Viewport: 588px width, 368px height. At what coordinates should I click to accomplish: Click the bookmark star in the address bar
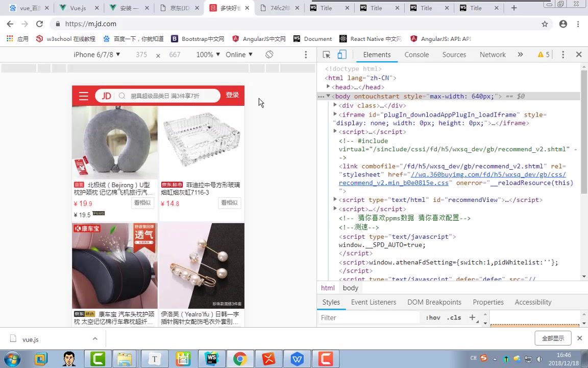tap(545, 24)
